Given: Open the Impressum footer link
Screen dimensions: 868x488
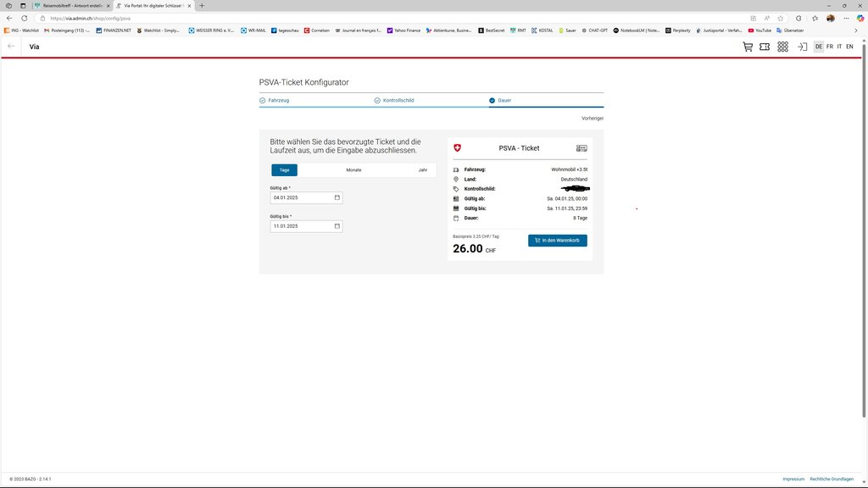Looking at the screenshot, I should pos(793,480).
